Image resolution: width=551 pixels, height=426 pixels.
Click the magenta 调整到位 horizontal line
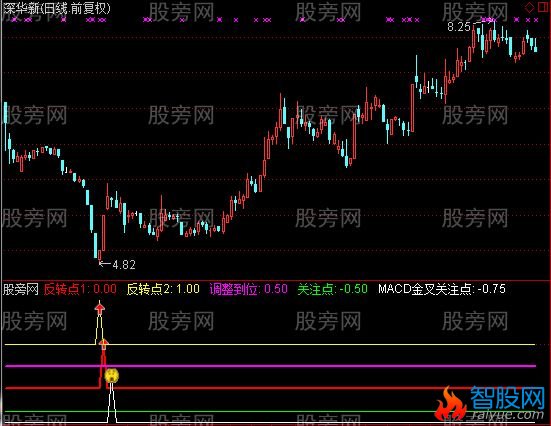[x=271, y=366]
